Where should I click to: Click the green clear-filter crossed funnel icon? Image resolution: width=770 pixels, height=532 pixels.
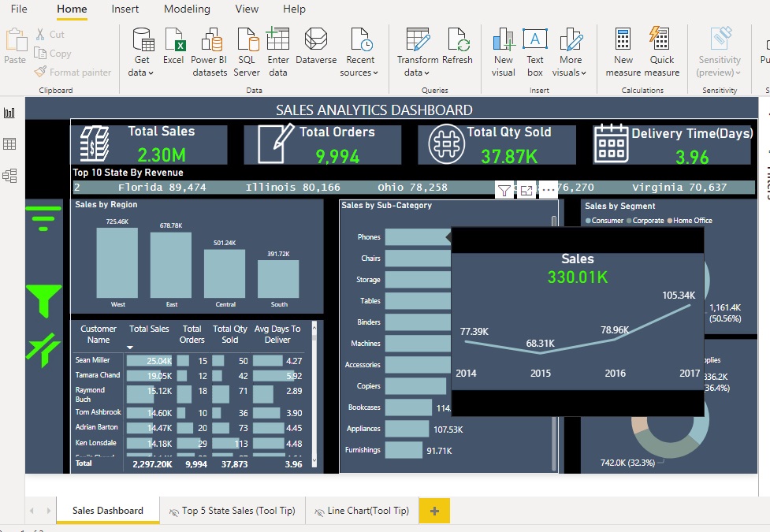(43, 350)
